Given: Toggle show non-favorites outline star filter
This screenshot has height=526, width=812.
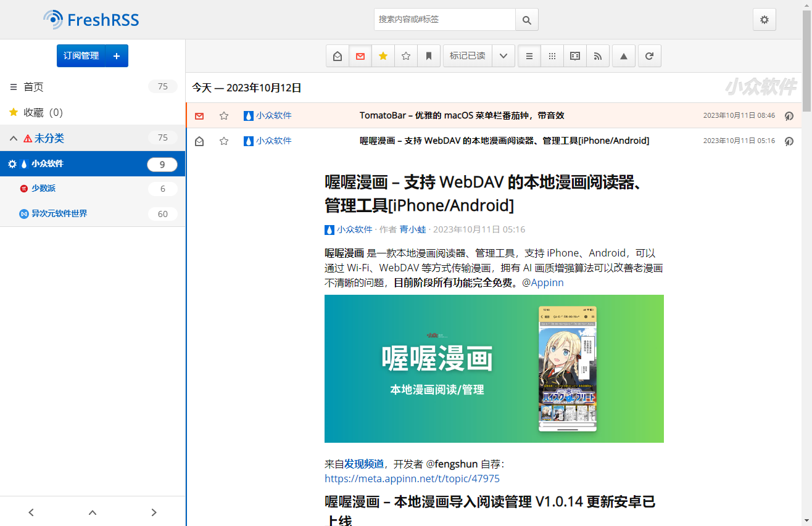Looking at the screenshot, I should click(406, 55).
